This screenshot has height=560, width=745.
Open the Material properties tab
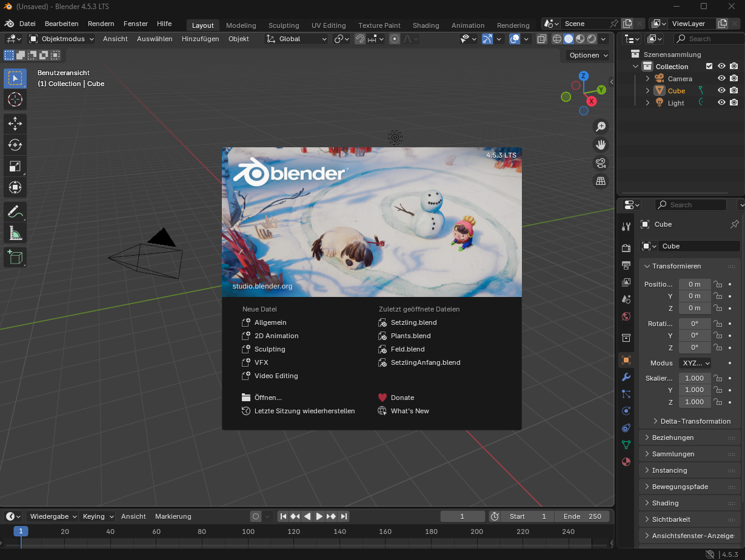click(x=626, y=461)
